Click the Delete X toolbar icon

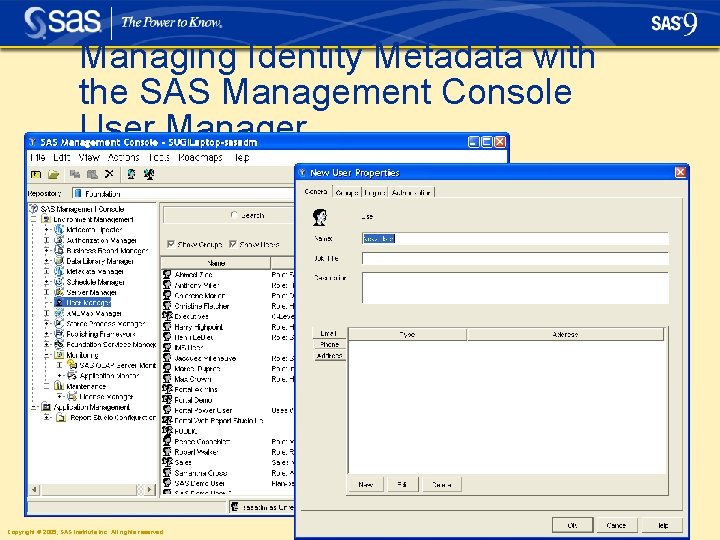109,174
